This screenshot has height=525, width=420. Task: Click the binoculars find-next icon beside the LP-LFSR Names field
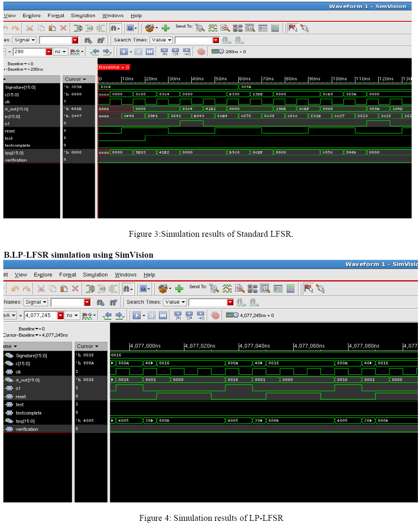point(100,302)
